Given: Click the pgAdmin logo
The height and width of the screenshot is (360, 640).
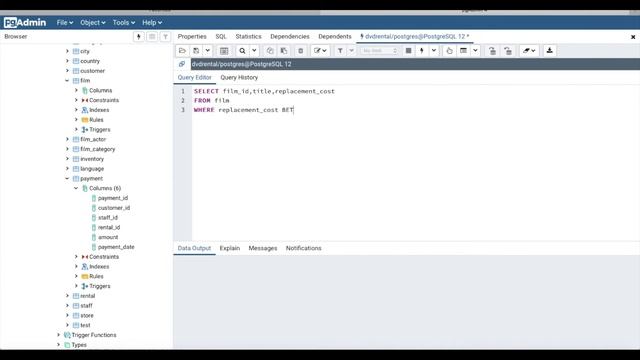Looking at the screenshot, I should pyautogui.click(x=25, y=22).
